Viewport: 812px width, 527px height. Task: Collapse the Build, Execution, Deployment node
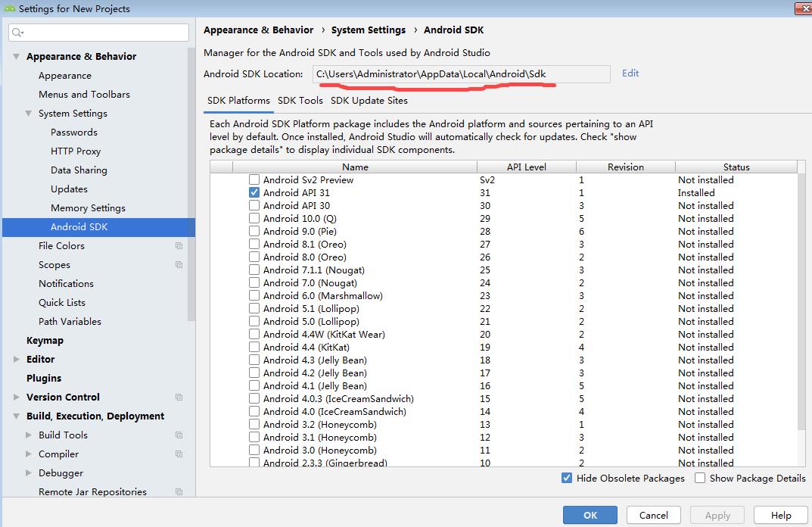coord(17,416)
